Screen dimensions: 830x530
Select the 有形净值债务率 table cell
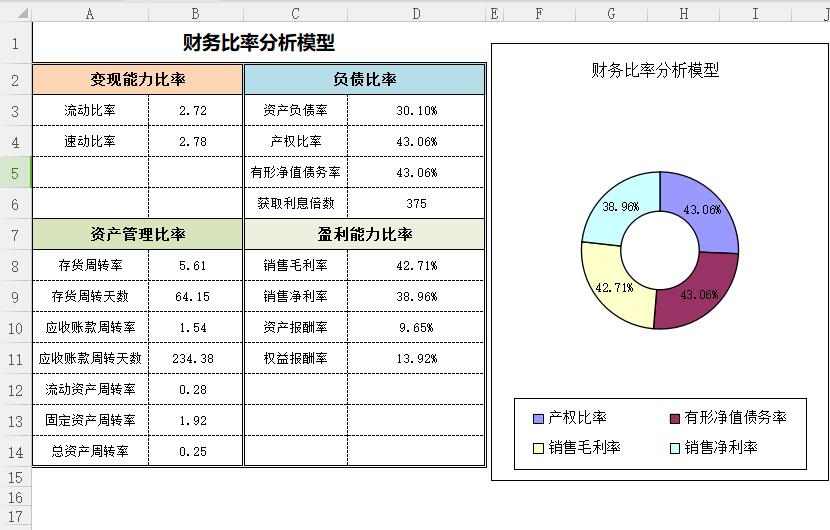click(295, 173)
